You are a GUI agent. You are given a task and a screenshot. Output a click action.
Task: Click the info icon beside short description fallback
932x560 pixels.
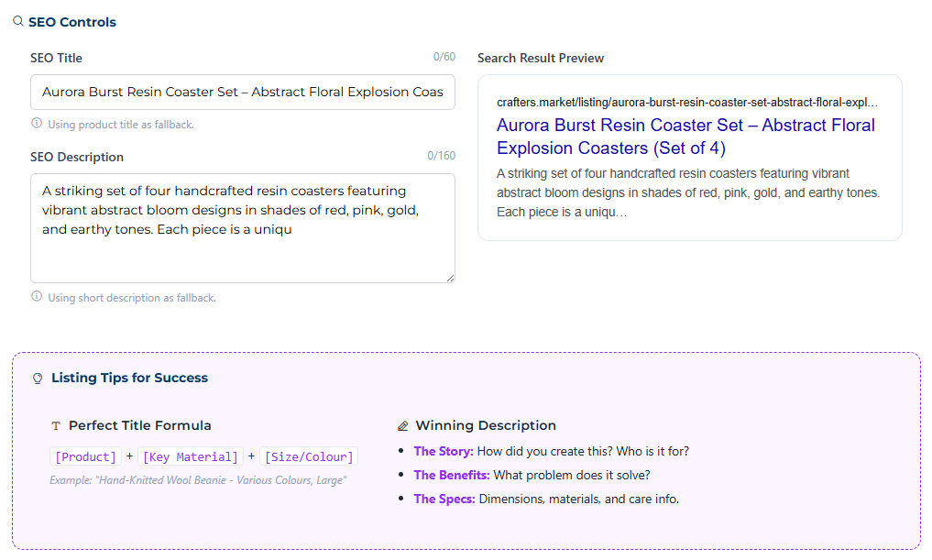(37, 297)
